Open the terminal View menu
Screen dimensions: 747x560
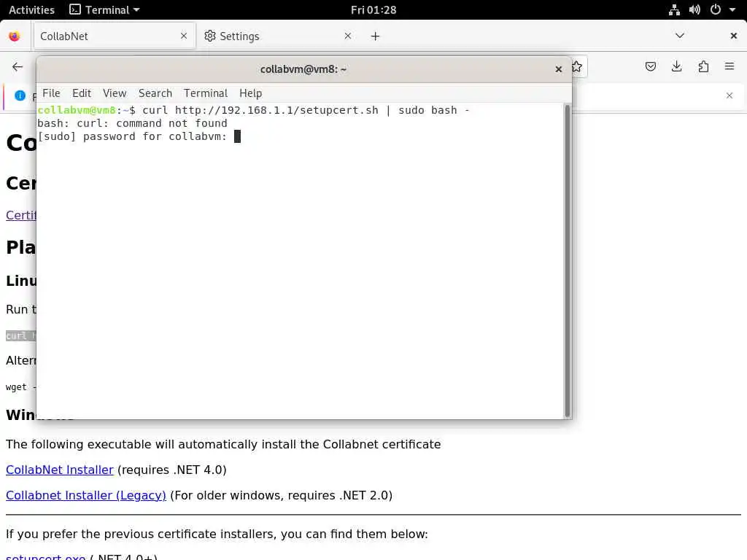pos(115,93)
